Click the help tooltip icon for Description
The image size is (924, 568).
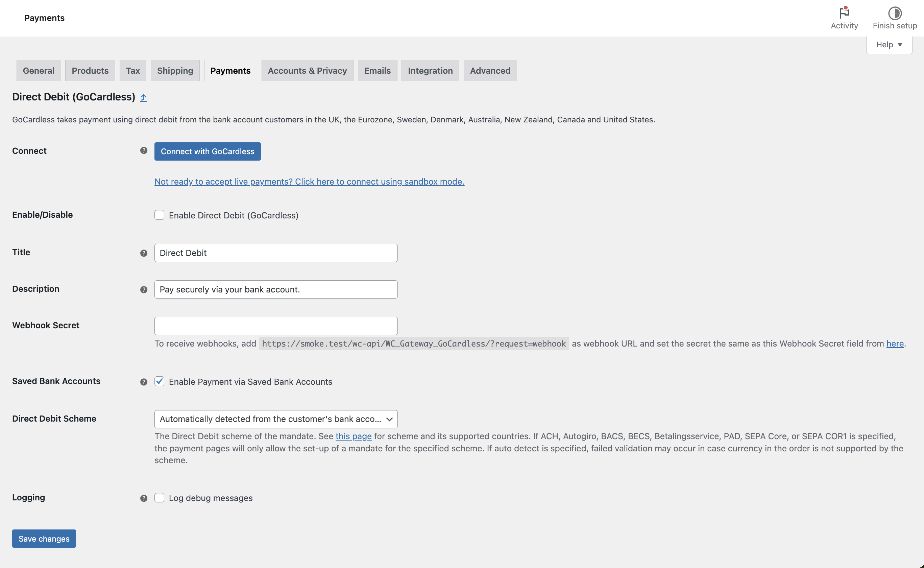pos(143,290)
